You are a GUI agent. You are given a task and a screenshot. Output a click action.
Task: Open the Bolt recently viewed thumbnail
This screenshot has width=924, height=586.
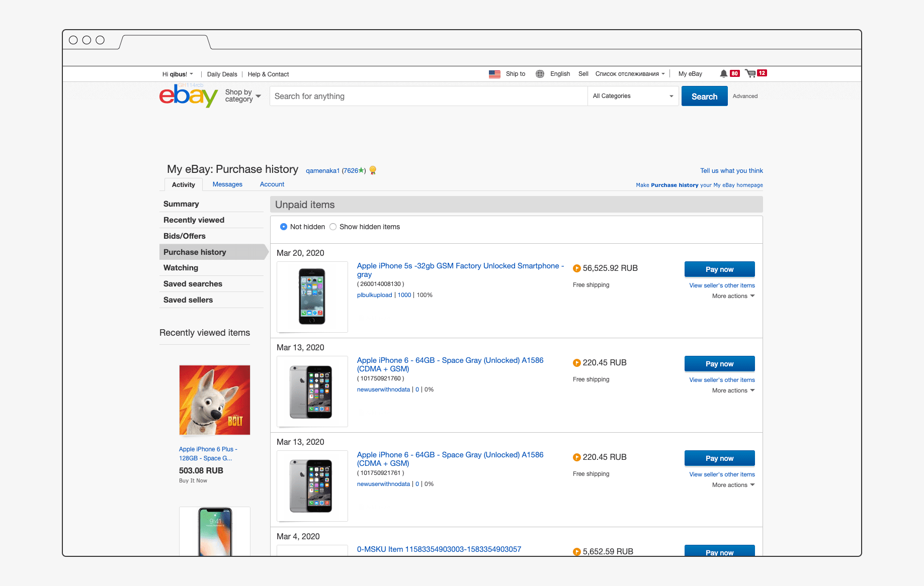pyautogui.click(x=215, y=400)
